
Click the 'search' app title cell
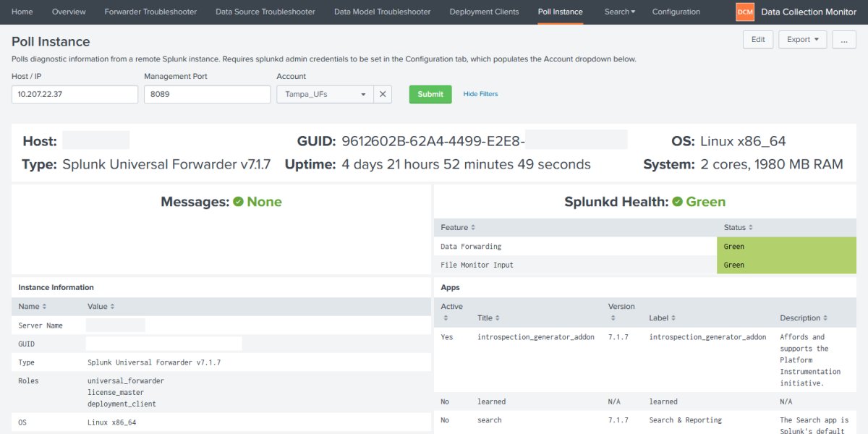point(490,420)
